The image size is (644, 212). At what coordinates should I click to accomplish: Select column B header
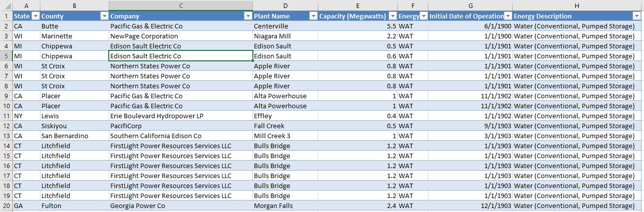coord(74,5)
